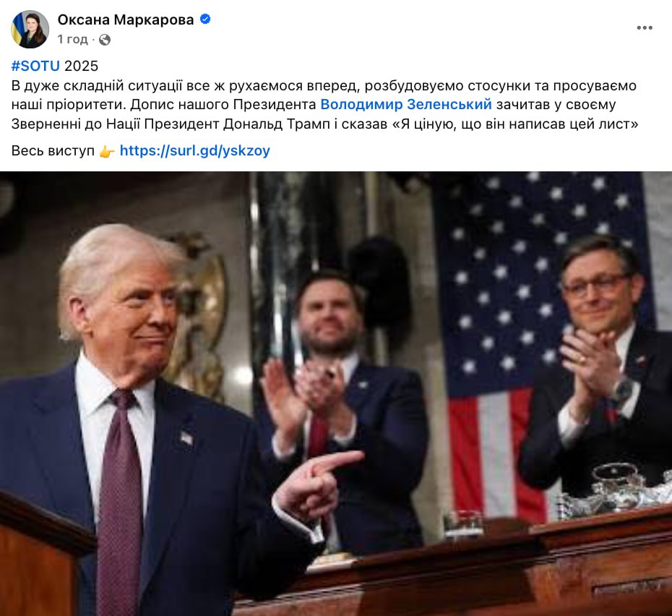
Task: Click the author name Оксана Маркарова
Action: coord(126,20)
